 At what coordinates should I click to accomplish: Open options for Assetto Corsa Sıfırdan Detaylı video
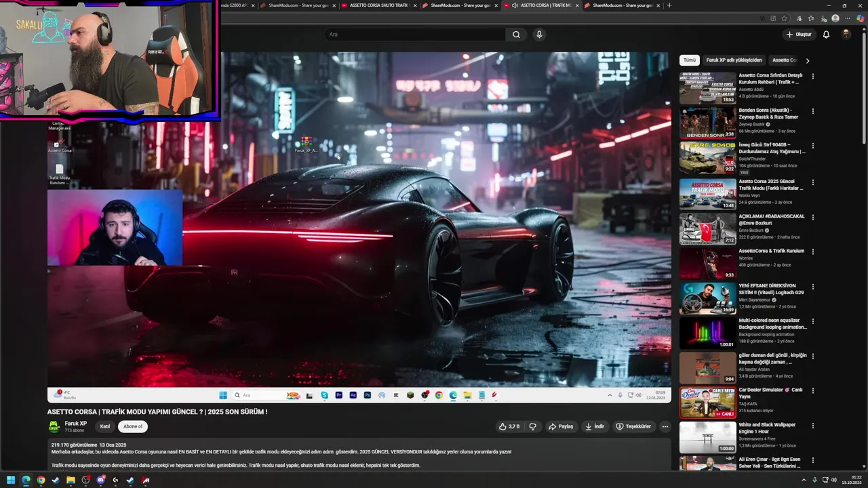point(813,77)
